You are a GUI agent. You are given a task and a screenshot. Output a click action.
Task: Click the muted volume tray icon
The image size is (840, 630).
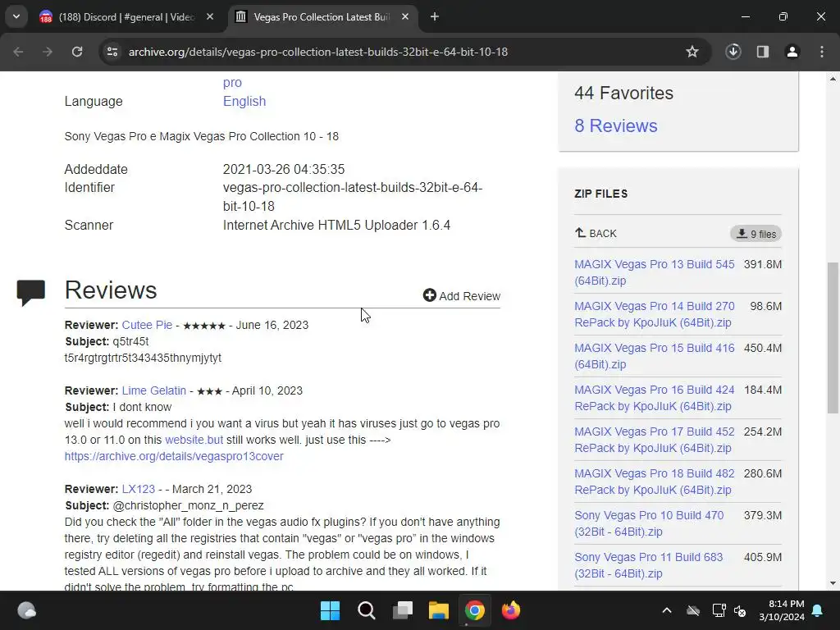click(x=741, y=610)
